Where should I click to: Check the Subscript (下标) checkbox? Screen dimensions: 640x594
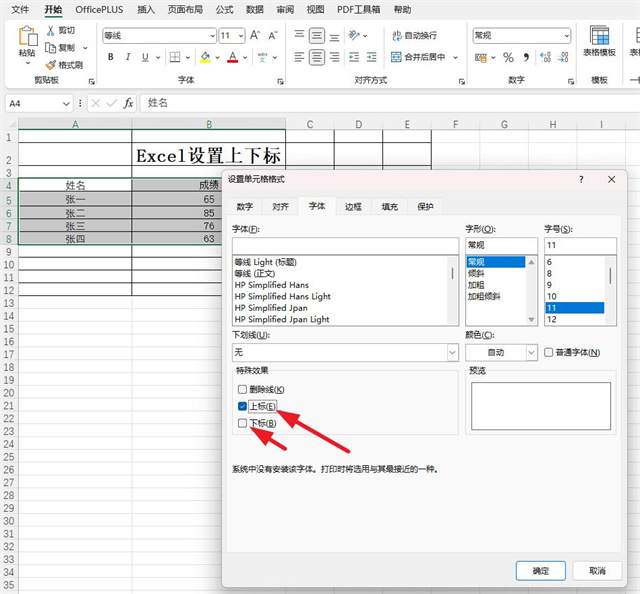242,423
